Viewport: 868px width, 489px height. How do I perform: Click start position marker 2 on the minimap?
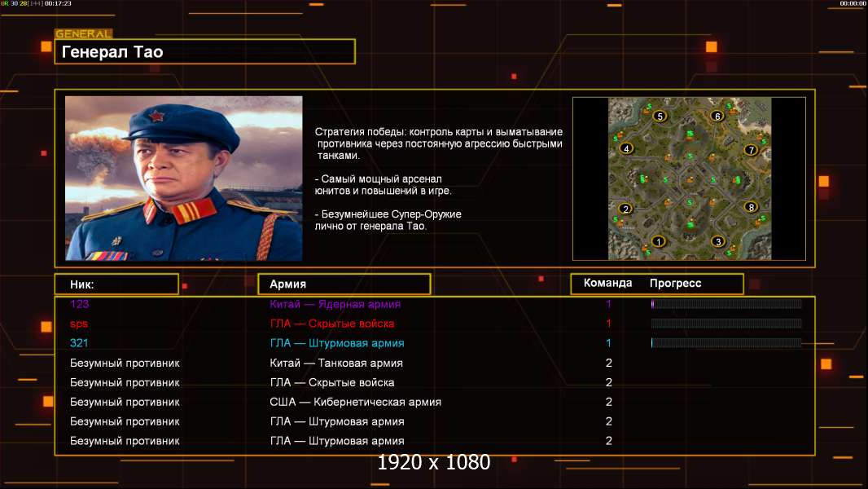(625, 209)
